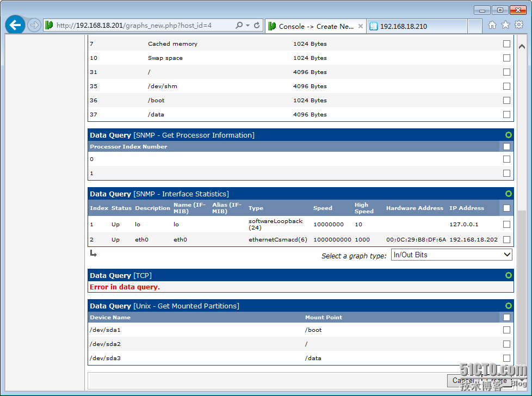Reload the TCP data query
Screen dimensions: 532x396
tap(508, 275)
